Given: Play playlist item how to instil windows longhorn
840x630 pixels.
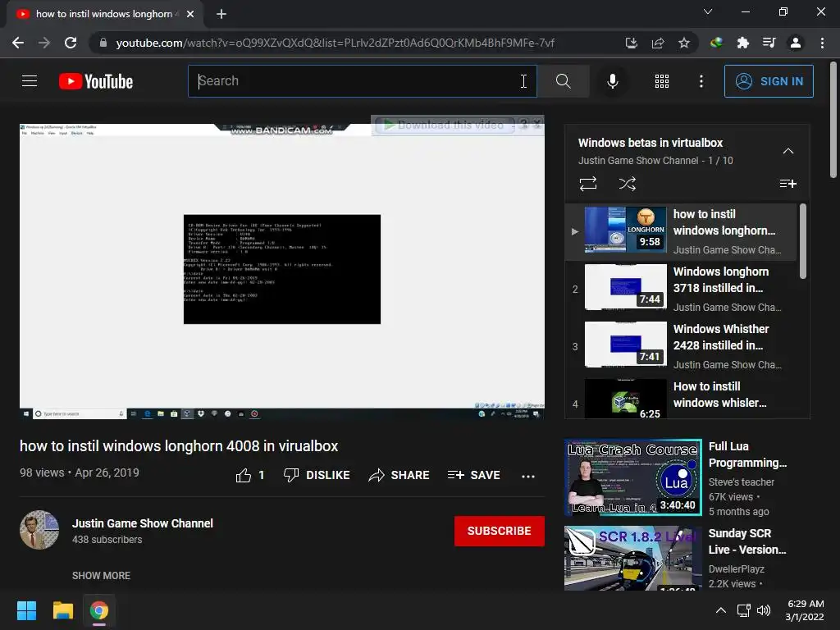Looking at the screenshot, I should (x=681, y=231).
